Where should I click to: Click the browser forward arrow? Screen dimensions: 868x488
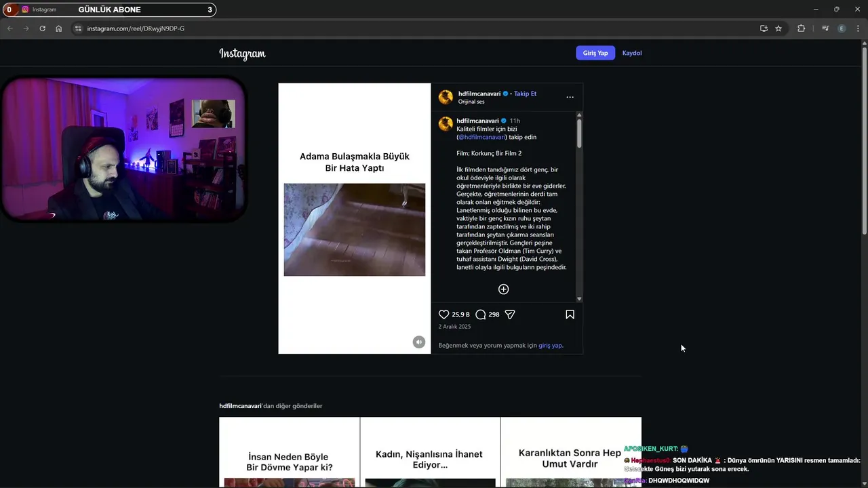[x=26, y=28]
